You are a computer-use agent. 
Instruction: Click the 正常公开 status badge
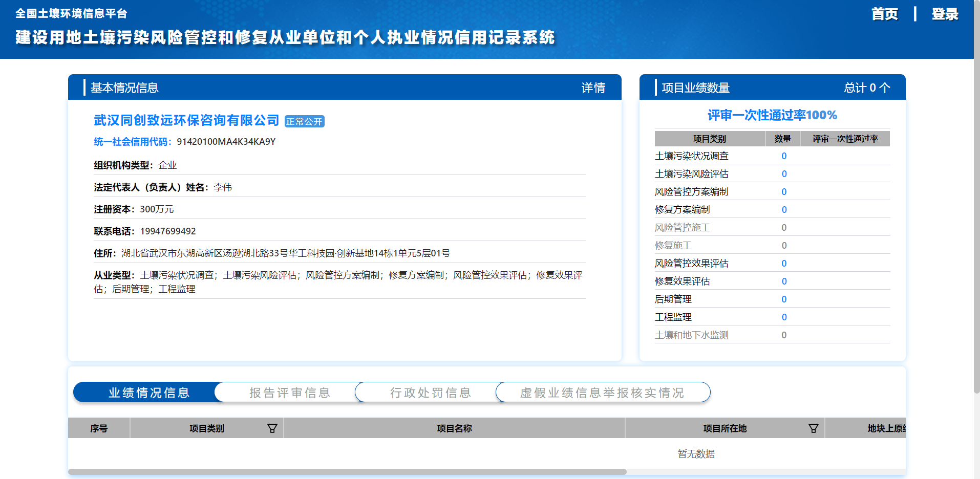click(304, 122)
